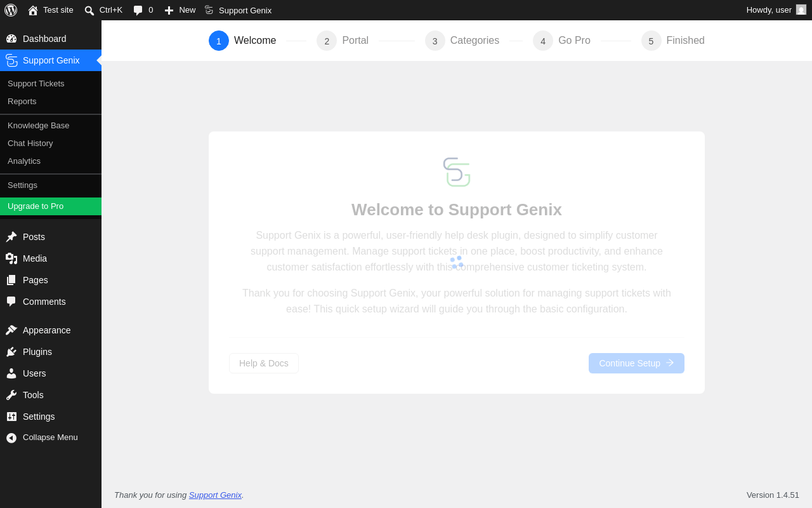
Task: Click the green Upgrade to Pro button
Action: click(x=51, y=206)
